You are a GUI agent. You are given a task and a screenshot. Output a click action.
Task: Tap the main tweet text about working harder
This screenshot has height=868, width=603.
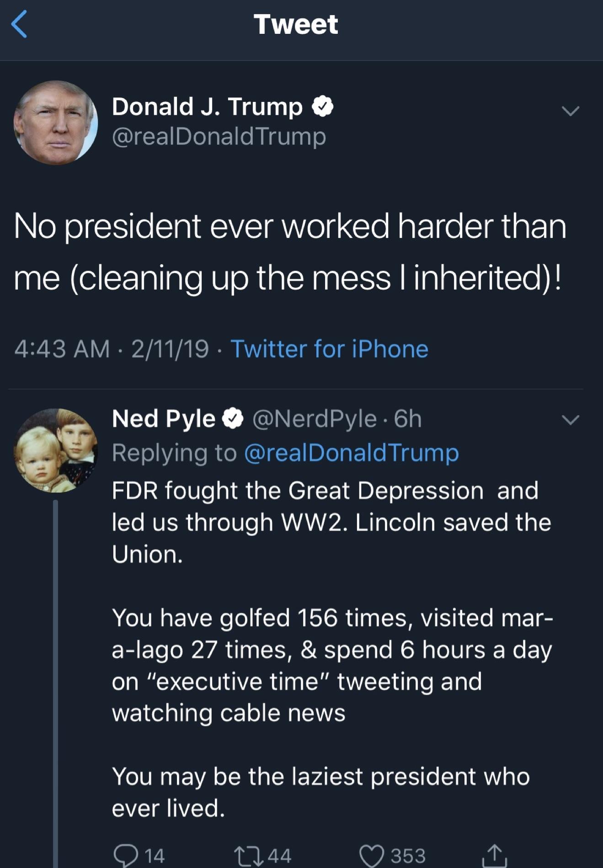(290, 252)
